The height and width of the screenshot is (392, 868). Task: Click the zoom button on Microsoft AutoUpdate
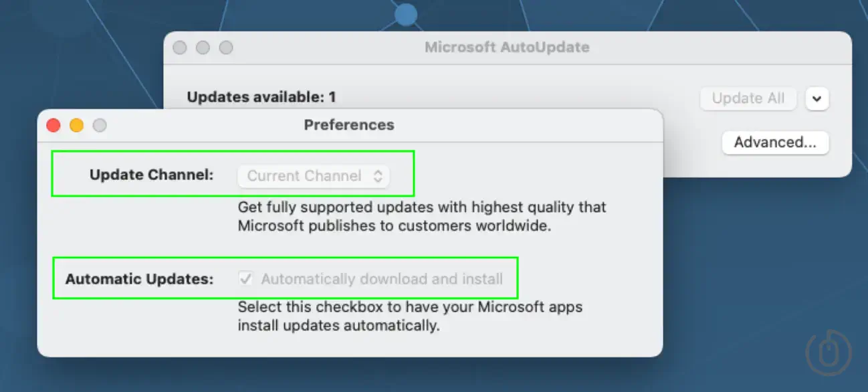tap(226, 47)
